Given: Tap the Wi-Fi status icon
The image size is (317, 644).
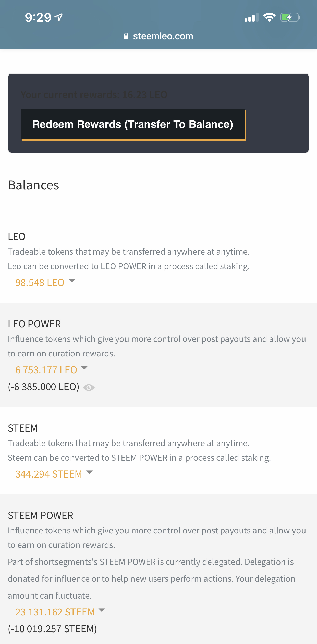Looking at the screenshot, I should tap(269, 17).
